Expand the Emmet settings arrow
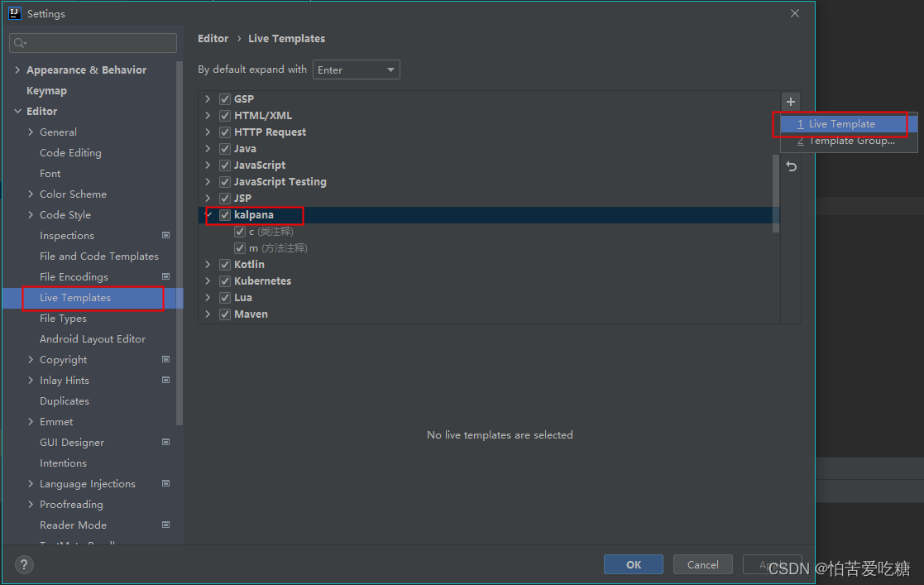The image size is (924, 585). (x=31, y=421)
